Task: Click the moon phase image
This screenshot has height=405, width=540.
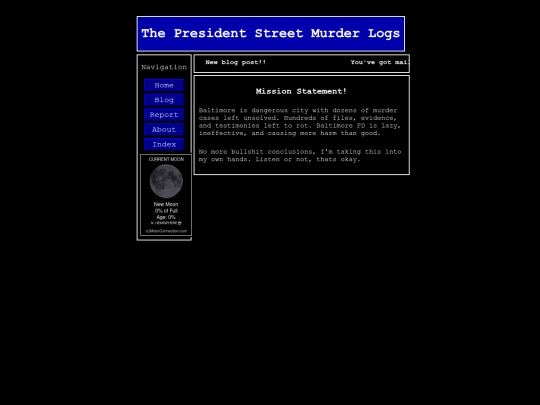Action: 166,181
